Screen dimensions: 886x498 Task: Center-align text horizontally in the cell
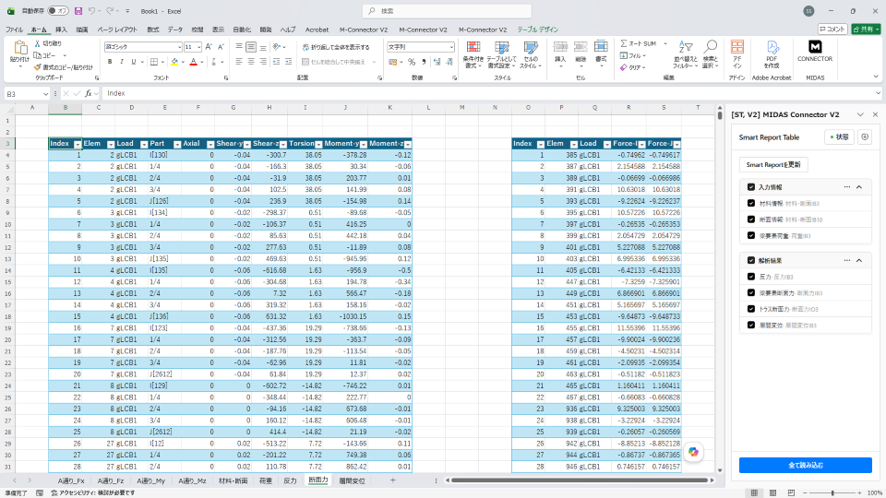click(251, 62)
